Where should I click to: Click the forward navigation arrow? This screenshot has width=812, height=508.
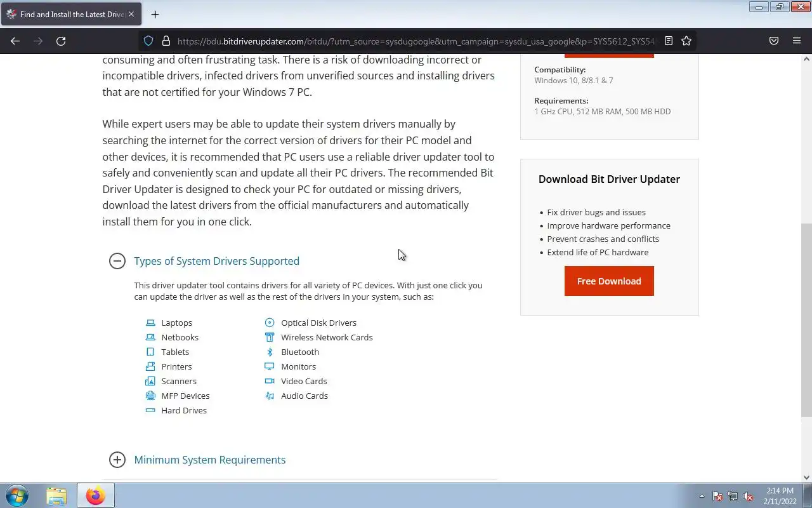click(x=38, y=41)
